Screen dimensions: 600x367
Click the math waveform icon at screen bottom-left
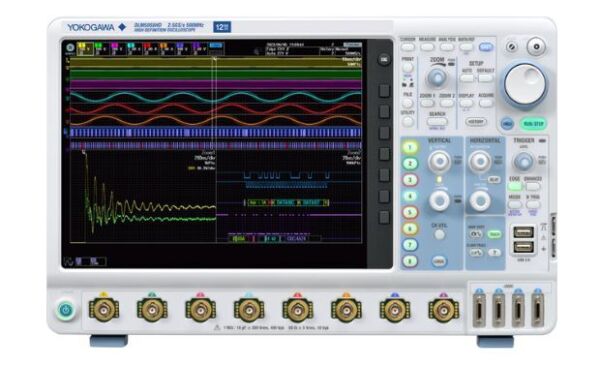[x=69, y=262]
